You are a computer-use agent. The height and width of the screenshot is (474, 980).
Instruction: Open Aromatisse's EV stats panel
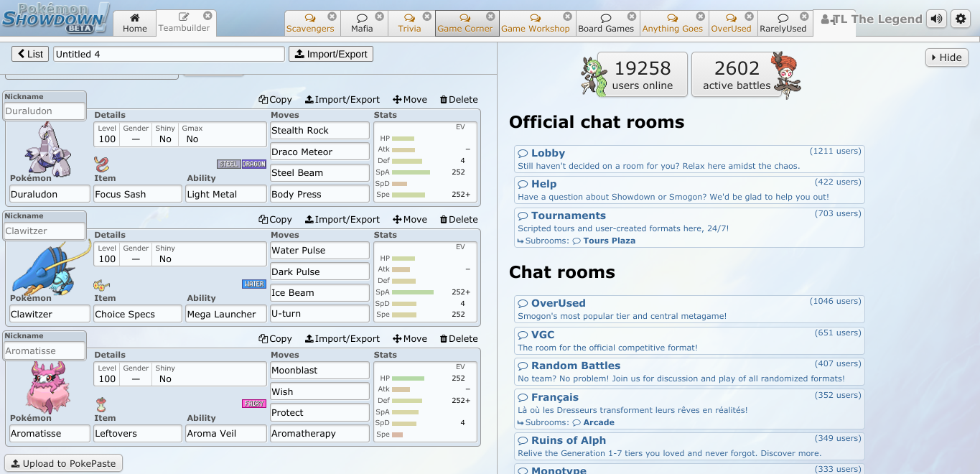pos(425,401)
